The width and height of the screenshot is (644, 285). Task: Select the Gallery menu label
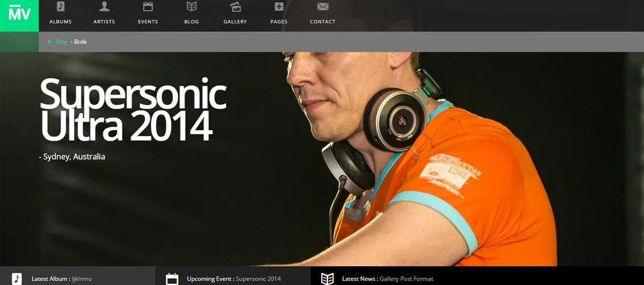[x=235, y=22]
